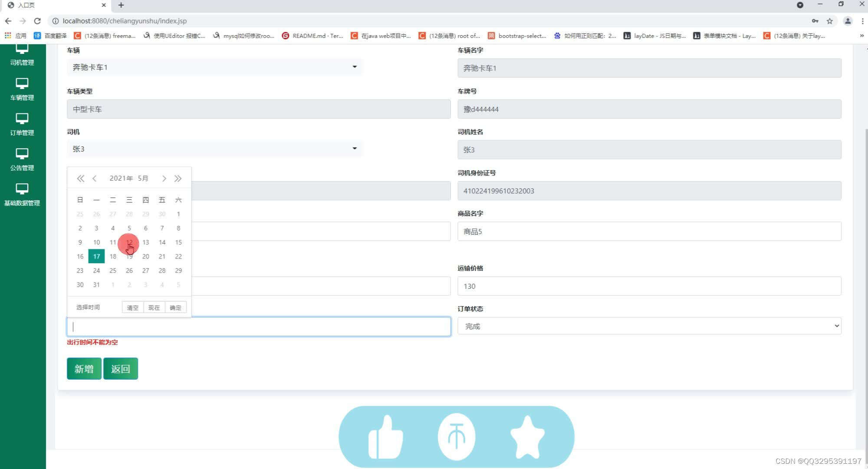The width and height of the screenshot is (868, 469).
Task: Open the 百度翻译 bookmark
Action: tap(50, 36)
